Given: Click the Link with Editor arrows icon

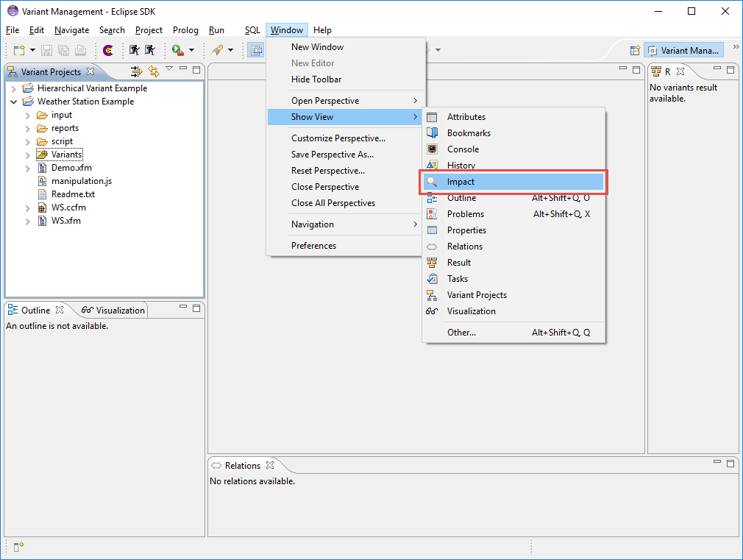Looking at the screenshot, I should 154,71.
